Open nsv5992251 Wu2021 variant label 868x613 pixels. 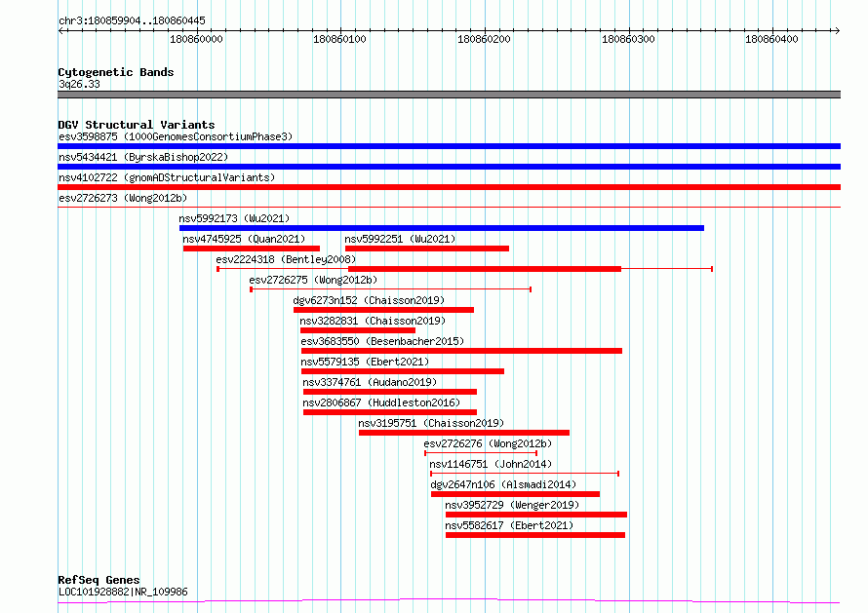point(400,239)
